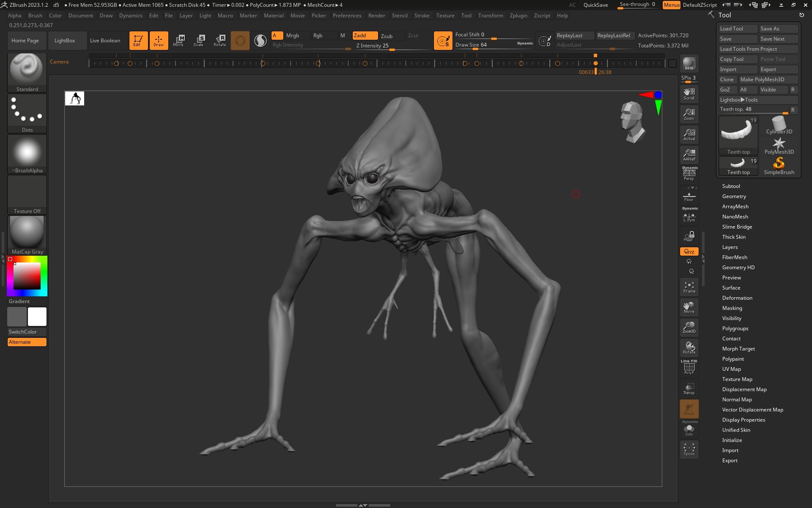Click Make PolyMesh3D button
The width and height of the screenshot is (812, 508).
(x=768, y=80)
